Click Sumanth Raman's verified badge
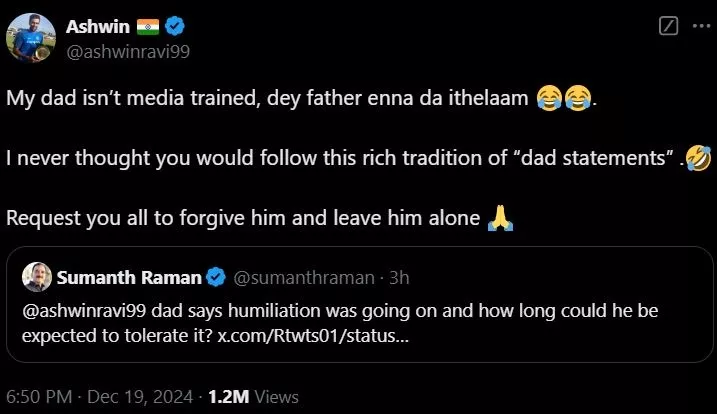Screen dimensions: 717x414 point(215,276)
